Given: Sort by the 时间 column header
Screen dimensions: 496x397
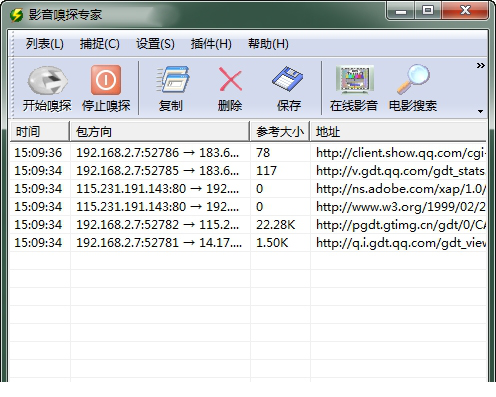Looking at the screenshot, I should 39,132.
